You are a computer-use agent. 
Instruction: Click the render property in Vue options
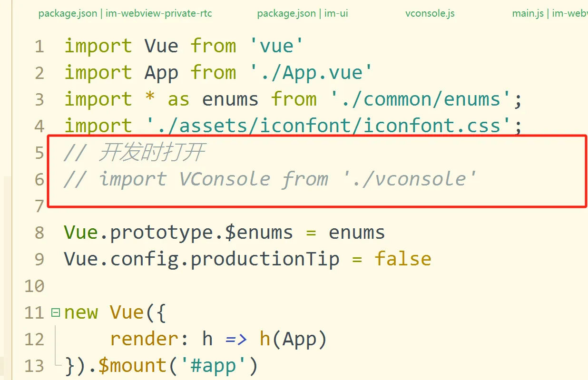click(144, 339)
